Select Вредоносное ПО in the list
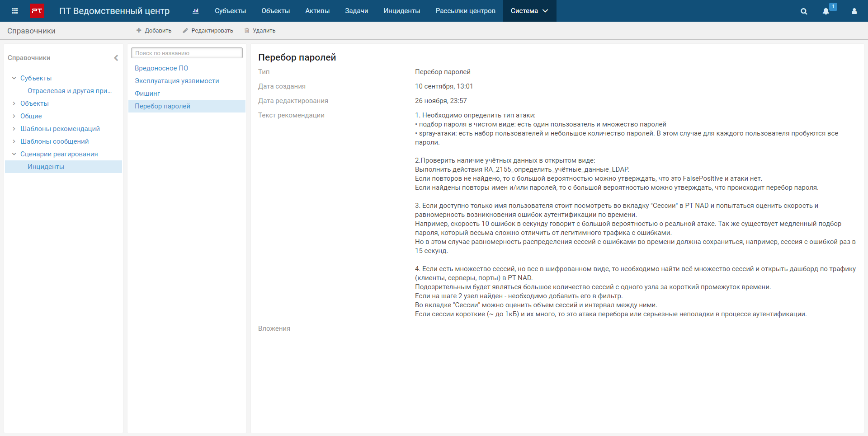 pos(187,68)
